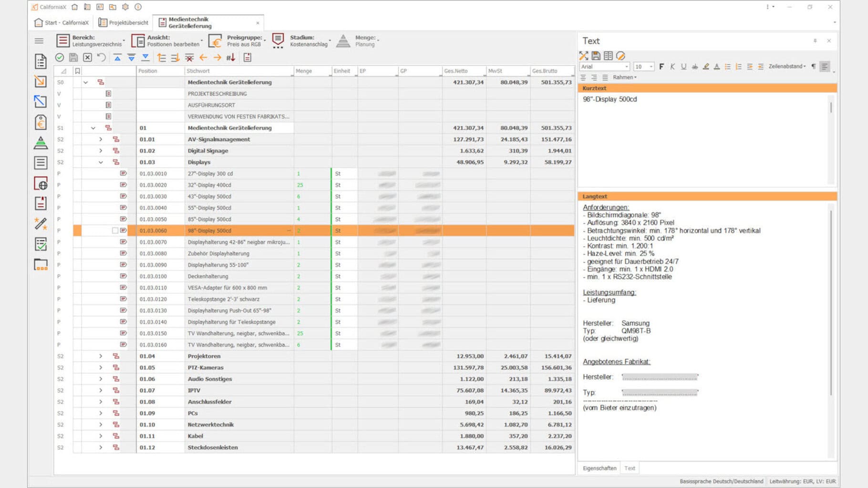Click the orange left arrow icon
868x488 pixels.
point(203,58)
